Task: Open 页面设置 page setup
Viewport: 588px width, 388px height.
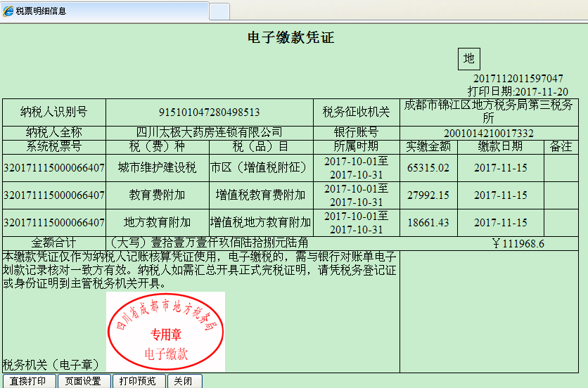Action: click(84, 381)
